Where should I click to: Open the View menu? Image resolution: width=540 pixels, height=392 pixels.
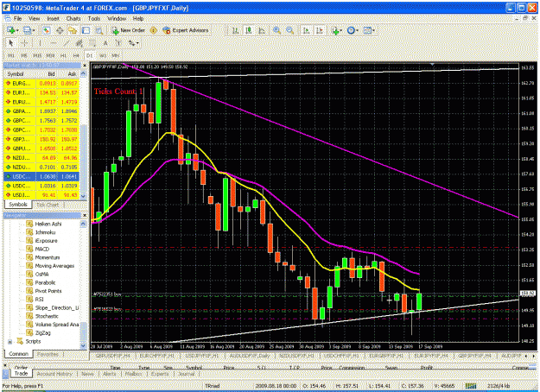coord(34,18)
